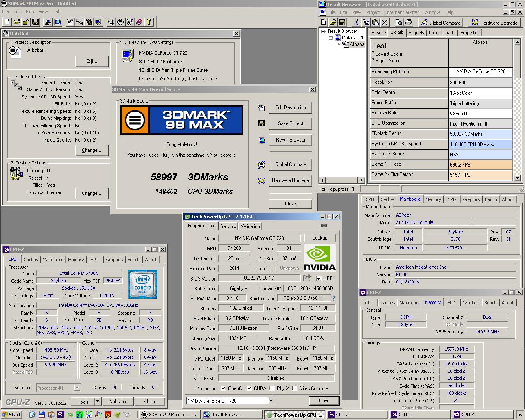Click the TechPowerUp GPU-Z taskbar button
Image resolution: width=525 pixels, height=420 pixels.
(294, 415)
